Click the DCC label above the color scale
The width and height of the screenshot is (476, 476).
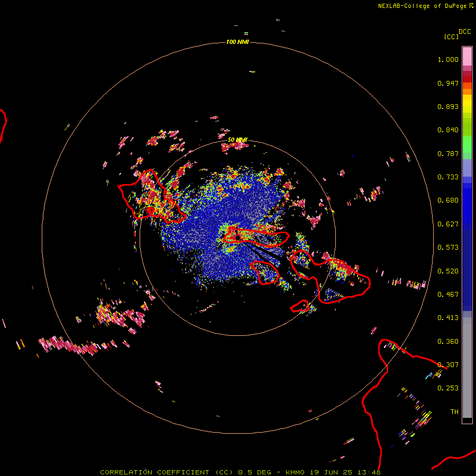pos(464,32)
